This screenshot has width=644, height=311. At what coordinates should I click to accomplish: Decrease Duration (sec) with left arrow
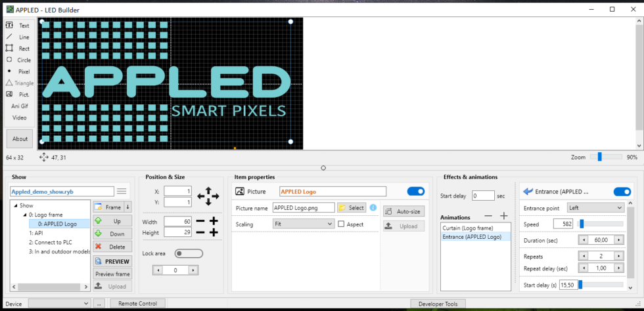(583, 239)
